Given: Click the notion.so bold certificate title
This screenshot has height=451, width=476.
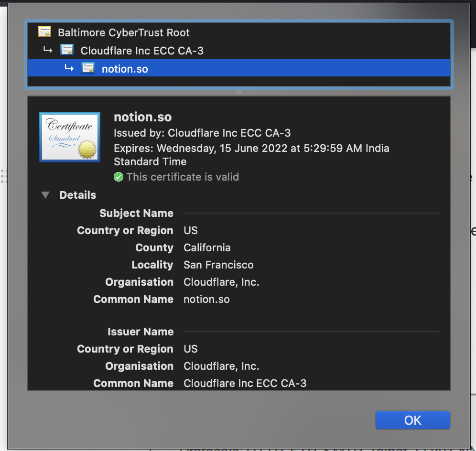Looking at the screenshot, I should point(143,117).
